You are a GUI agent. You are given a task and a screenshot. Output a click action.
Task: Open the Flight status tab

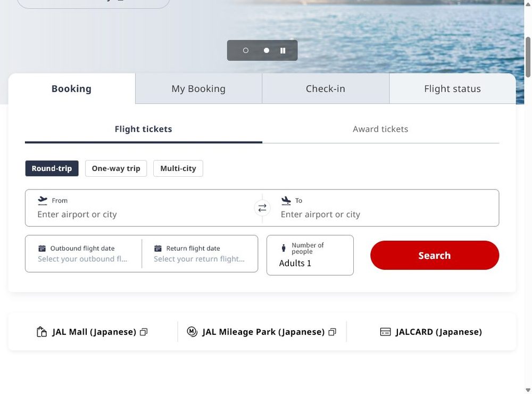pos(452,88)
